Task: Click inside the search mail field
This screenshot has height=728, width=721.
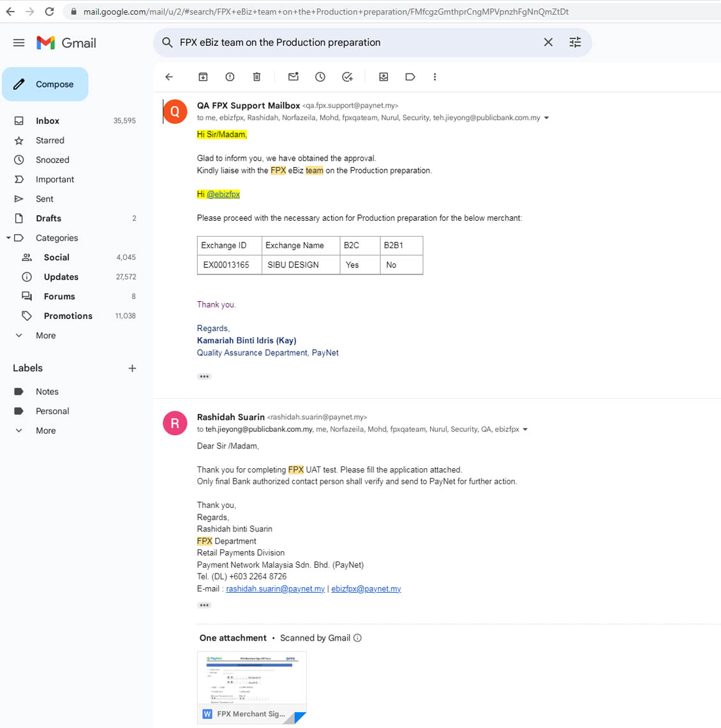Action: (357, 42)
